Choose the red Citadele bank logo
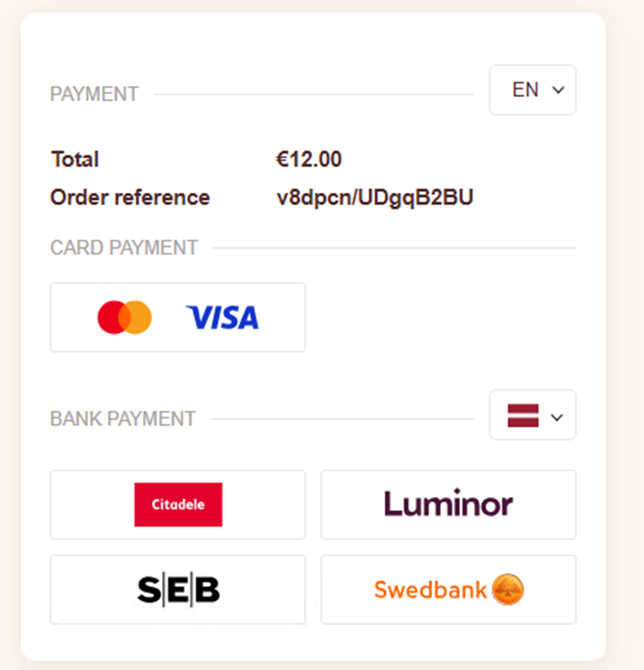The image size is (644, 670). click(178, 504)
